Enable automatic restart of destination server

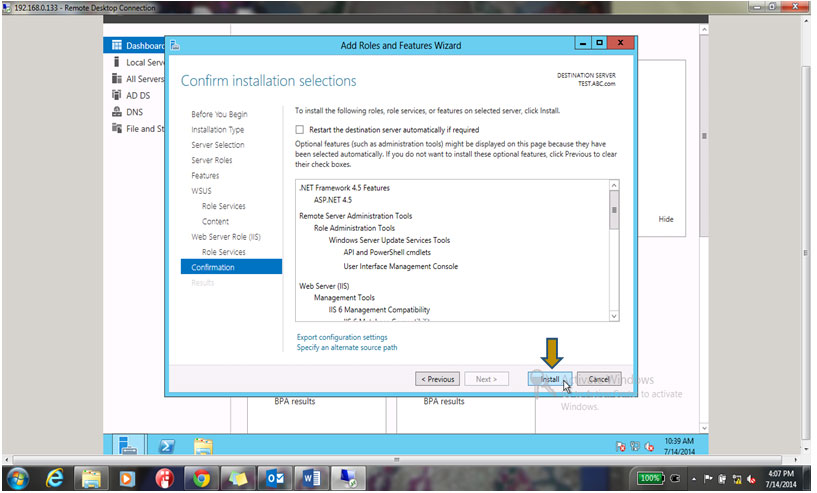click(300, 129)
